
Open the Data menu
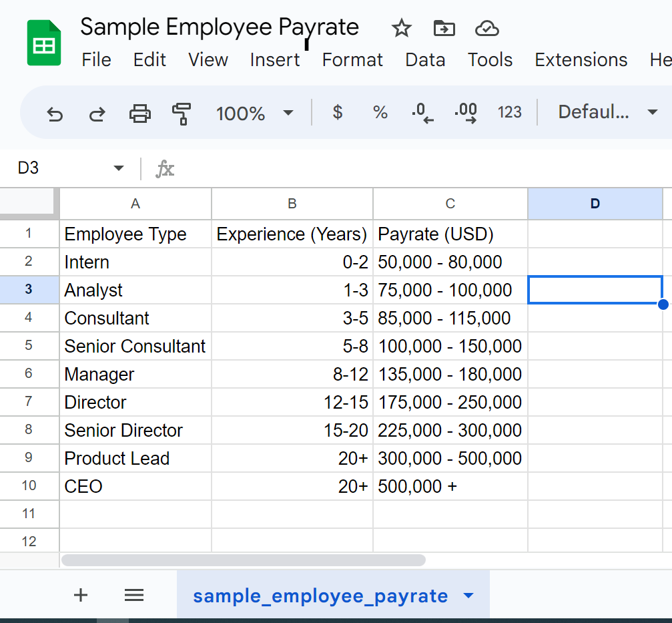425,60
